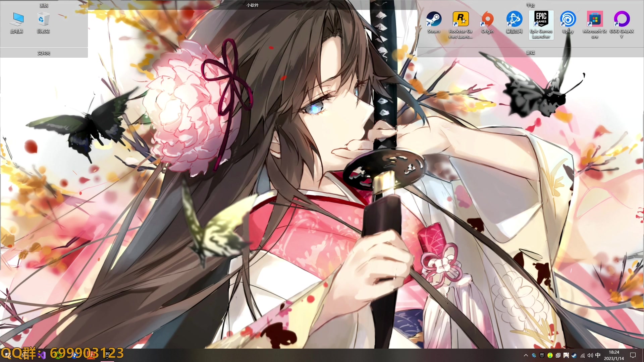This screenshot has height=362, width=644.
Task: Open the Microsoft Store shortcut
Action: point(595,19)
